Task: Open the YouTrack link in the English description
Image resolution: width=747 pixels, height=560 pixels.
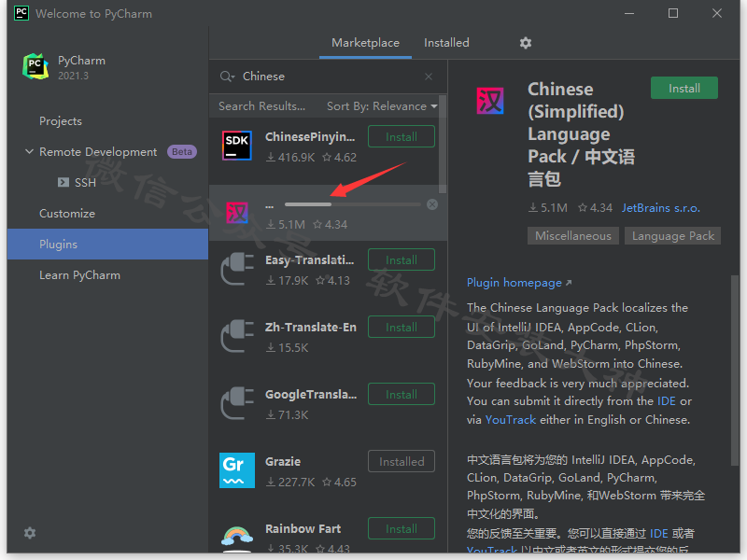Action: 510,419
